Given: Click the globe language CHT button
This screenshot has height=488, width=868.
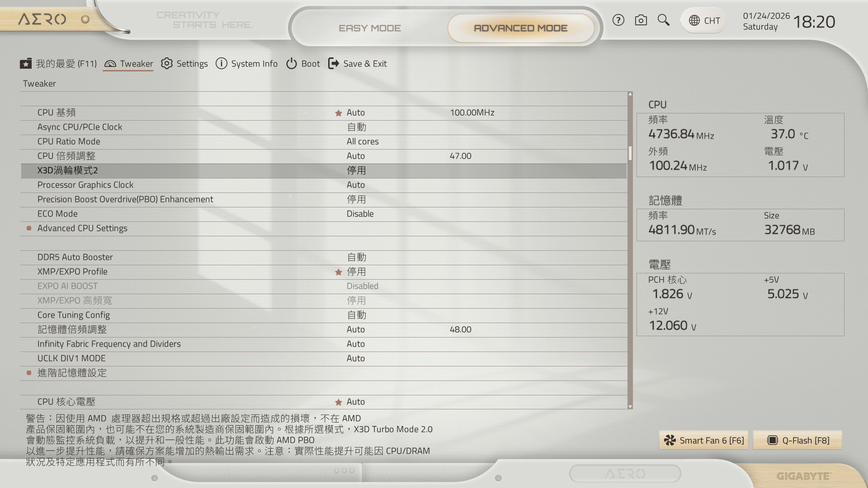Looking at the screenshot, I should 704,21.
